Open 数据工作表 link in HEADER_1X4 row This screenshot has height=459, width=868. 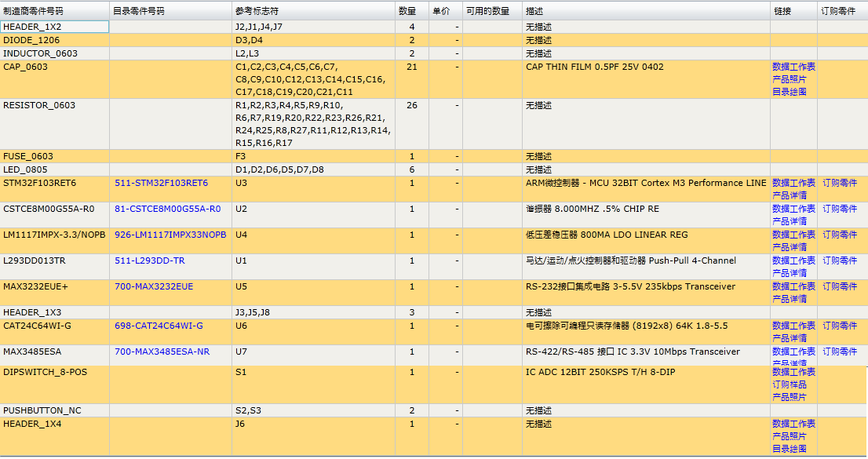[x=793, y=424]
